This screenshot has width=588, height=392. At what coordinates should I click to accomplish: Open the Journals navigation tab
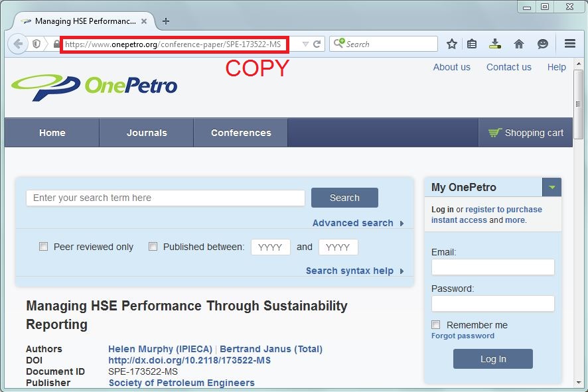coord(147,133)
